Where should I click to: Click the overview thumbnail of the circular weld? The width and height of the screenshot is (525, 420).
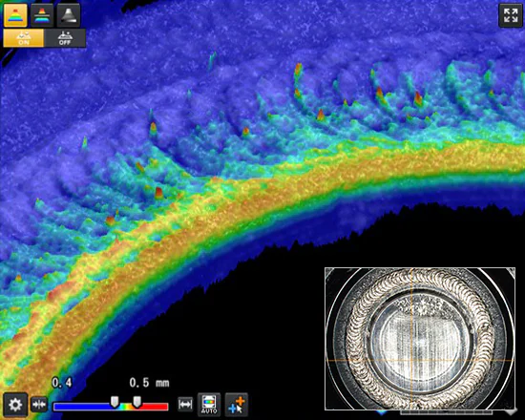[x=420, y=339]
